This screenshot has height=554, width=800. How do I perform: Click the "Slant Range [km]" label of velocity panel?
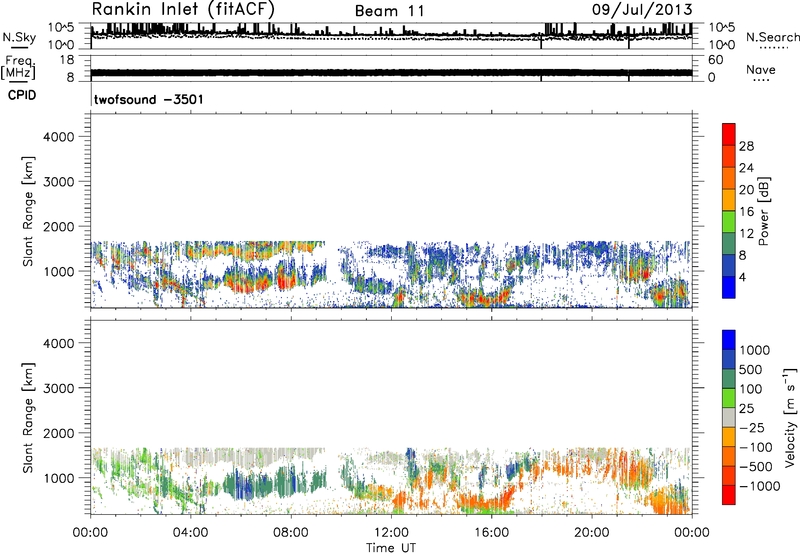28,417
